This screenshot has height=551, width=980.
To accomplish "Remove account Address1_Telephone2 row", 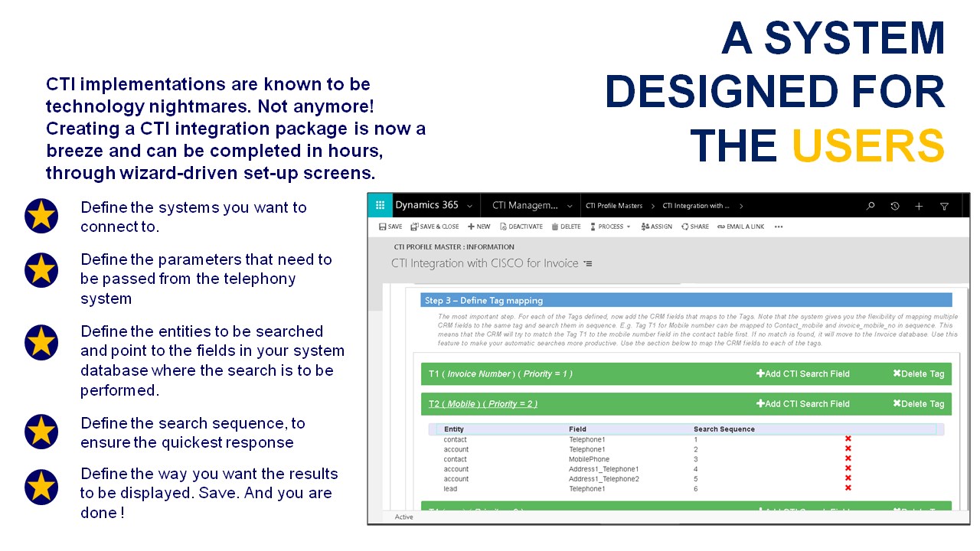I will 848,478.
